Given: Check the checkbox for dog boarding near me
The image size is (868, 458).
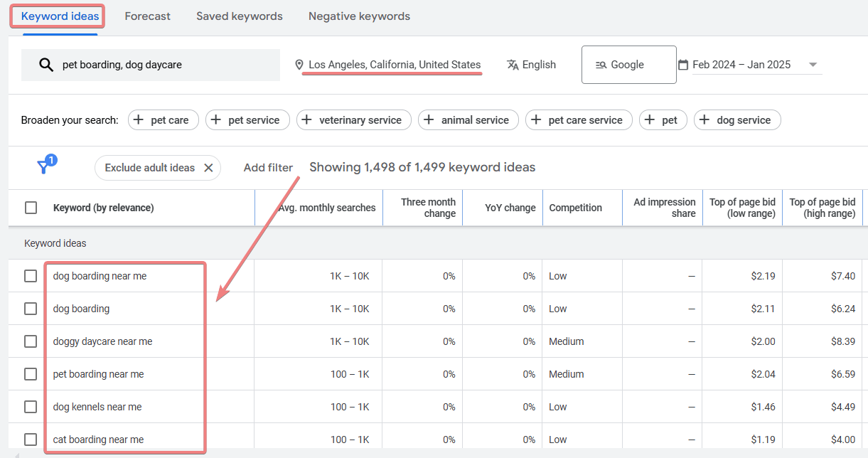Looking at the screenshot, I should click(30, 276).
